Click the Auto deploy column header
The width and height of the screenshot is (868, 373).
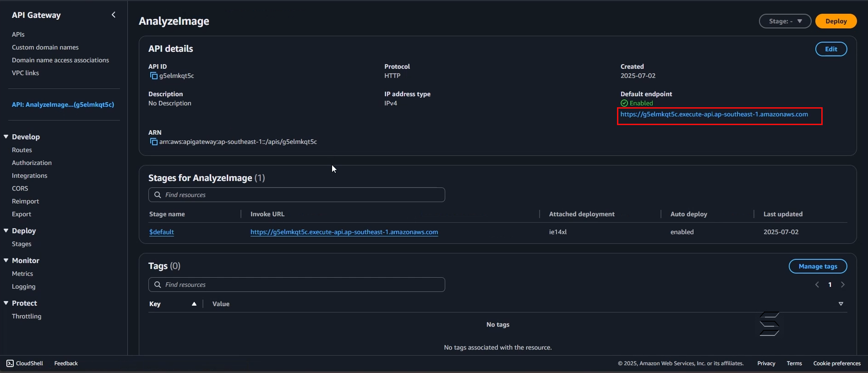(689, 214)
